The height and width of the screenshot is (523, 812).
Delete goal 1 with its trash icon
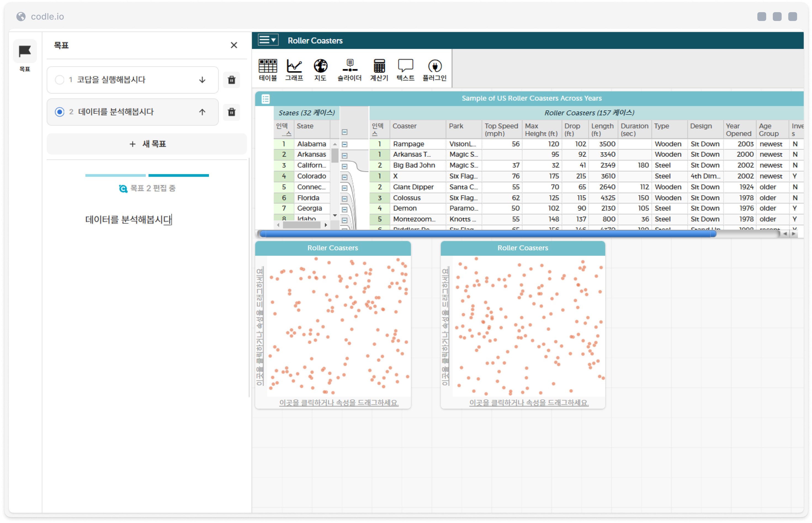click(231, 80)
